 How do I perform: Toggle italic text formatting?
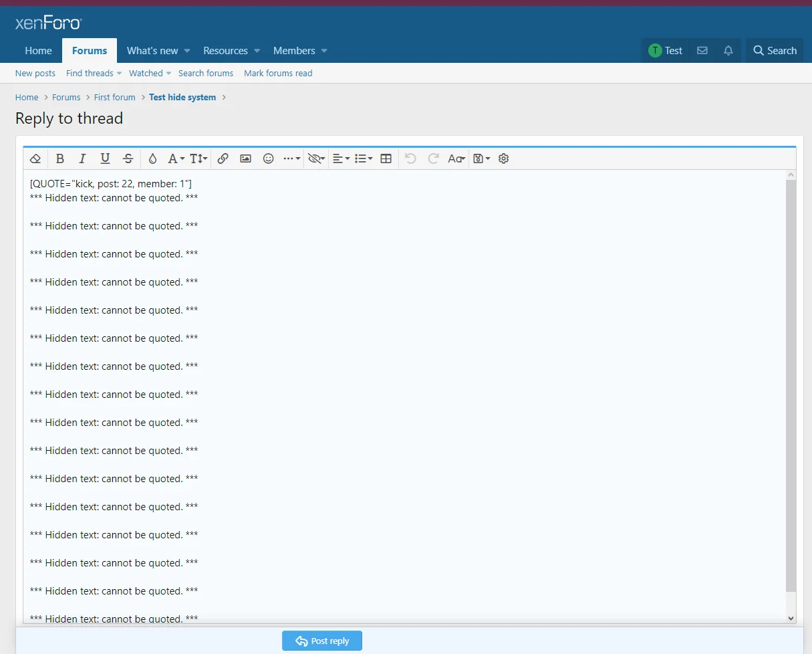[x=82, y=158]
